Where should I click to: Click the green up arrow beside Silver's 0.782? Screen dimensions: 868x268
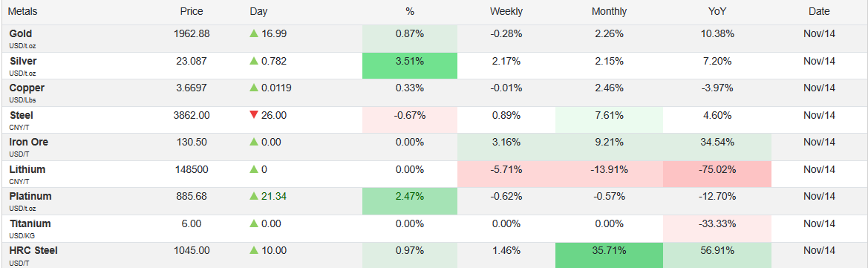tap(254, 61)
